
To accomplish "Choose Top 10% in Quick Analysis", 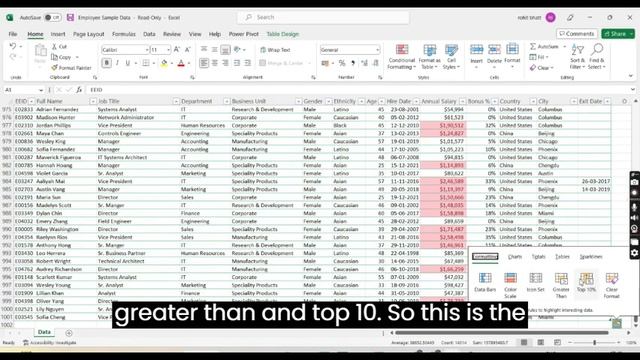I will coord(587,282).
